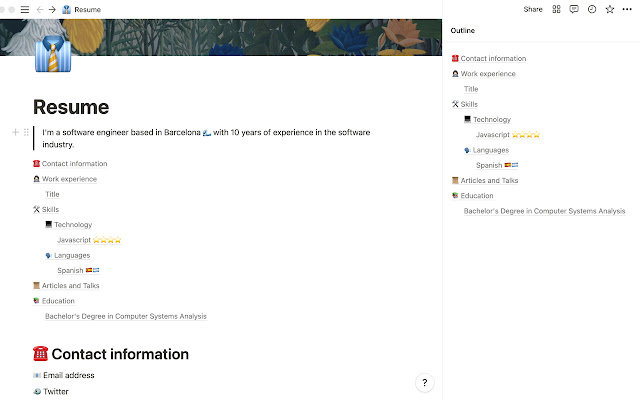Star this page as favorite

[x=610, y=9]
